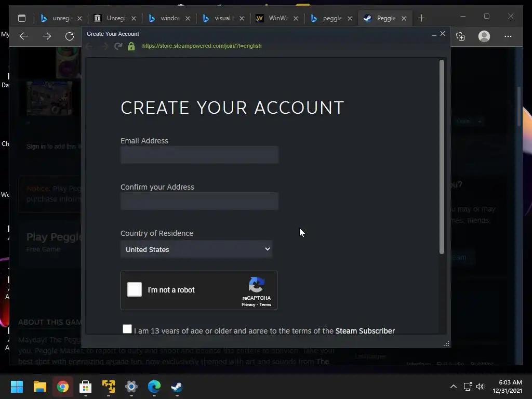Open the Edge tab actions menu icon
This screenshot has height=399, width=532.
[x=22, y=18]
